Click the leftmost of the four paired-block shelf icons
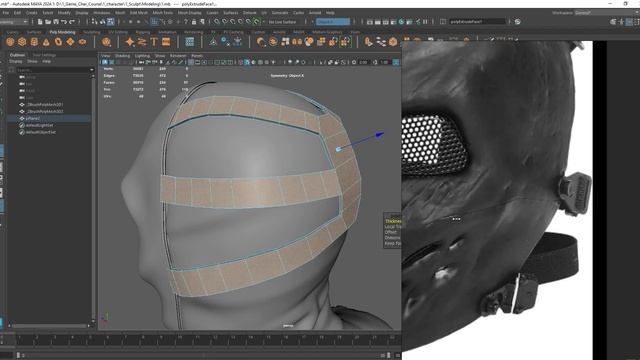This screenshot has width=640, height=360. coord(285,42)
